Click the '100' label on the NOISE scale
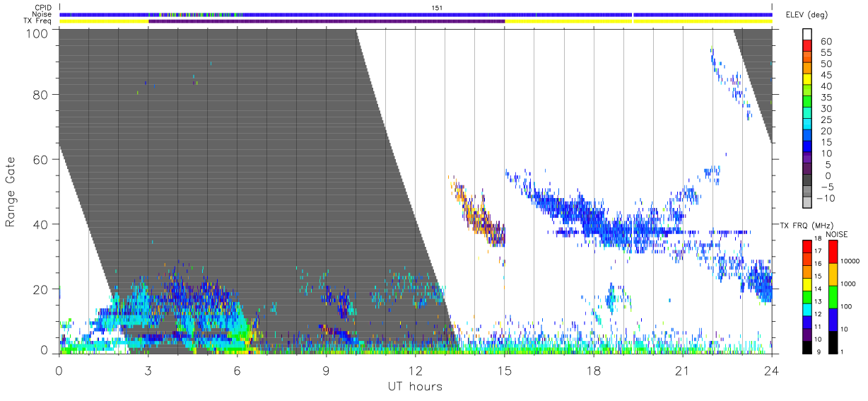The height and width of the screenshot is (401, 868). 846,308
